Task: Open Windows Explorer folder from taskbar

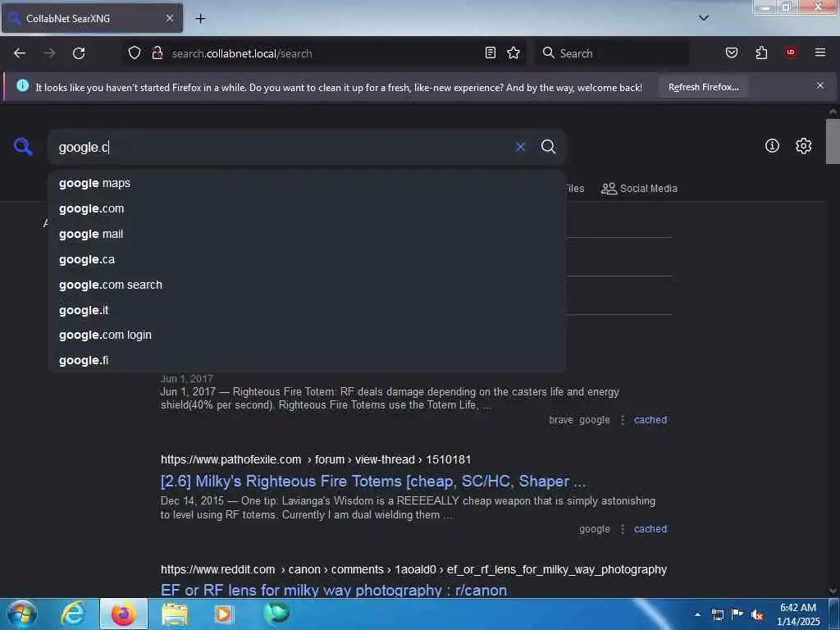Action: coord(175,614)
